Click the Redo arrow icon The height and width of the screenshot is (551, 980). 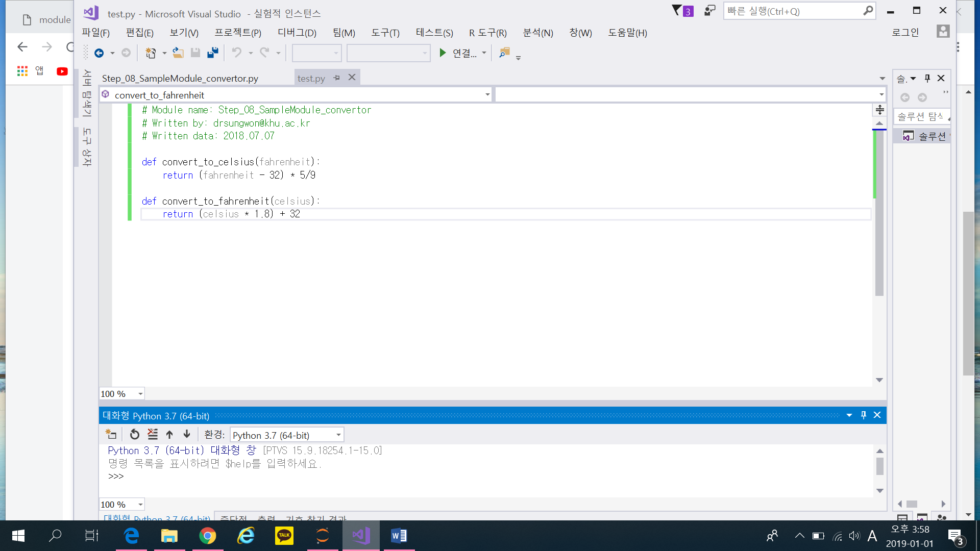click(x=264, y=53)
